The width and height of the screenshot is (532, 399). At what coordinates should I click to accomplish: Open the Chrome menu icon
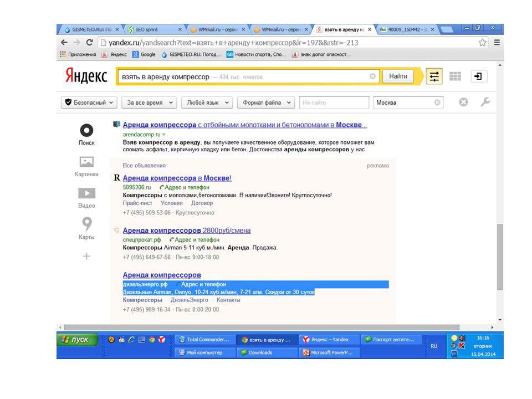[x=497, y=43]
